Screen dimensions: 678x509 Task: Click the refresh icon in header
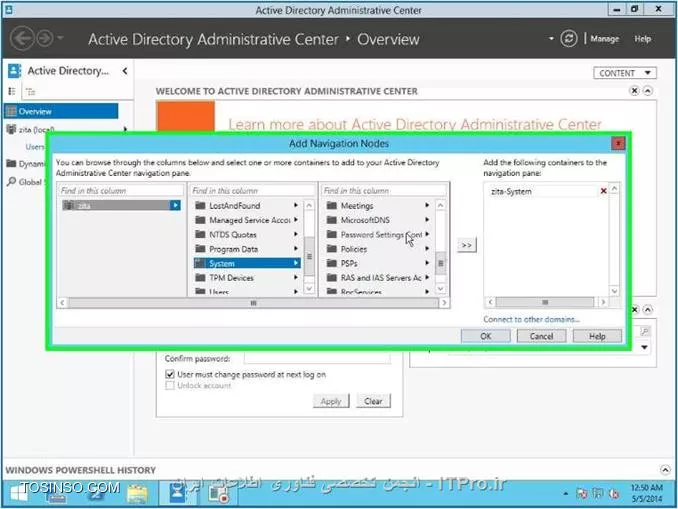pos(569,38)
